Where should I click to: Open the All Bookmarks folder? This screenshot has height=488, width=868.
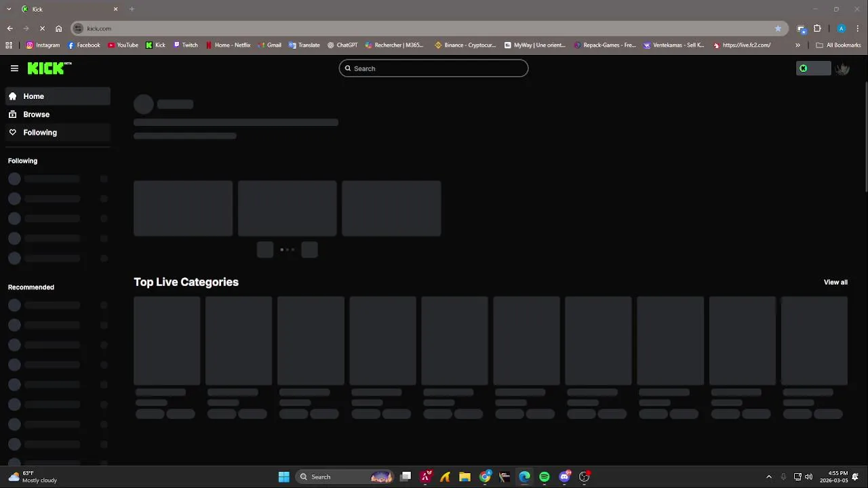coord(838,45)
